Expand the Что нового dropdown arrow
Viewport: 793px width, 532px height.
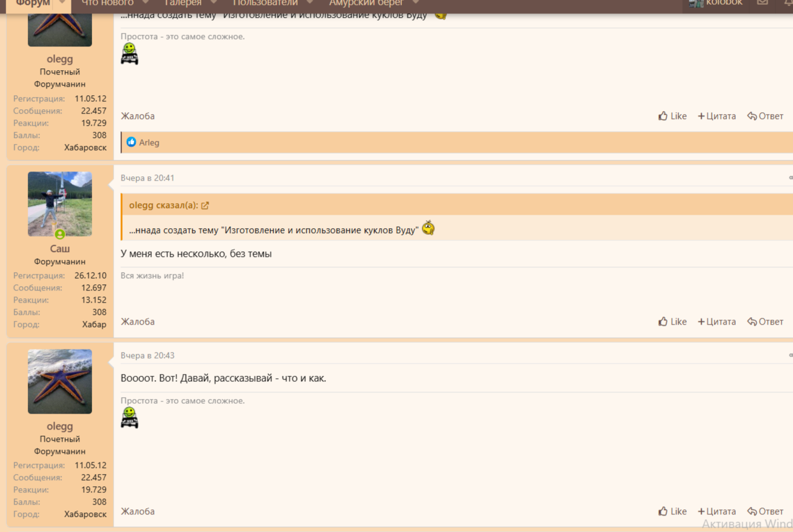(145, 4)
